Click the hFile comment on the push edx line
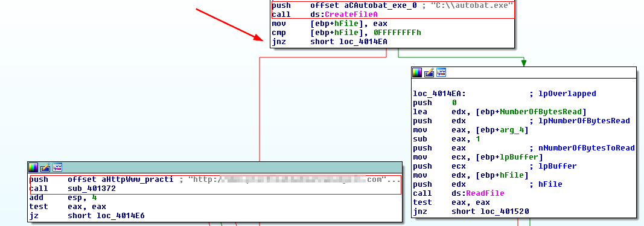Image resolution: width=644 pixels, height=226 pixels. coord(550,184)
